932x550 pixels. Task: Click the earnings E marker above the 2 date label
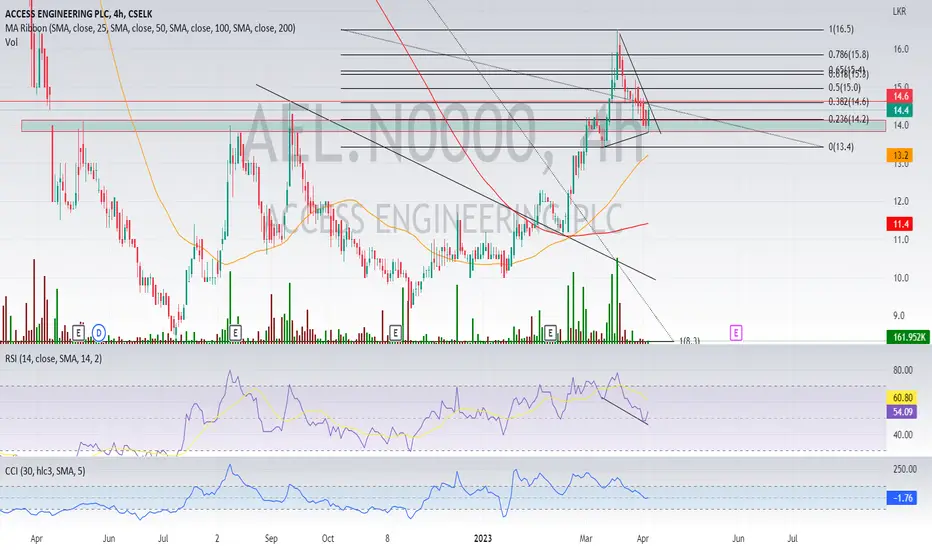[235, 333]
